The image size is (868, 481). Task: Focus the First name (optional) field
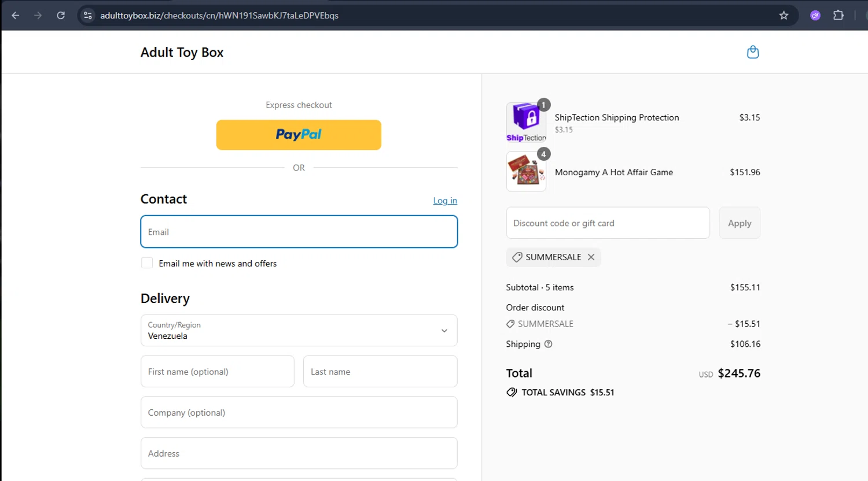(218, 371)
